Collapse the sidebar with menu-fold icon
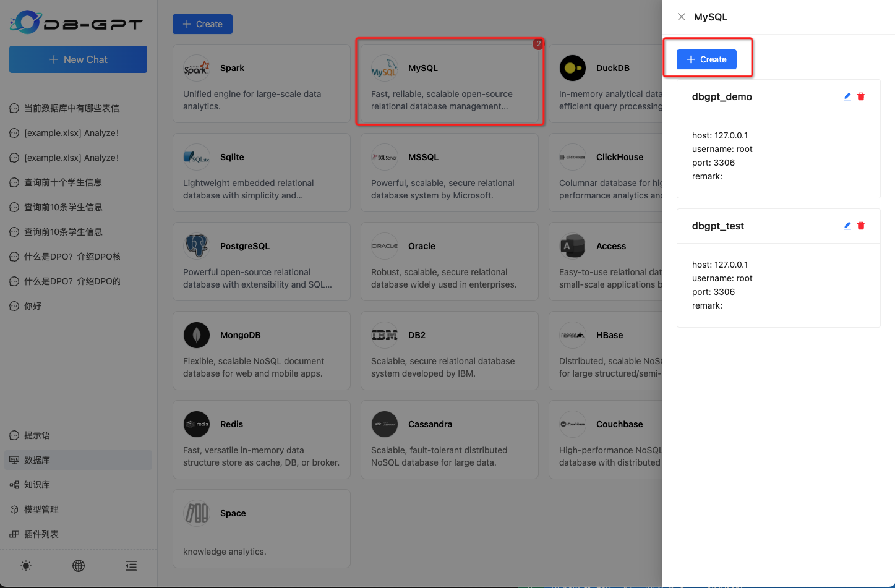The image size is (895, 588). coord(131,566)
